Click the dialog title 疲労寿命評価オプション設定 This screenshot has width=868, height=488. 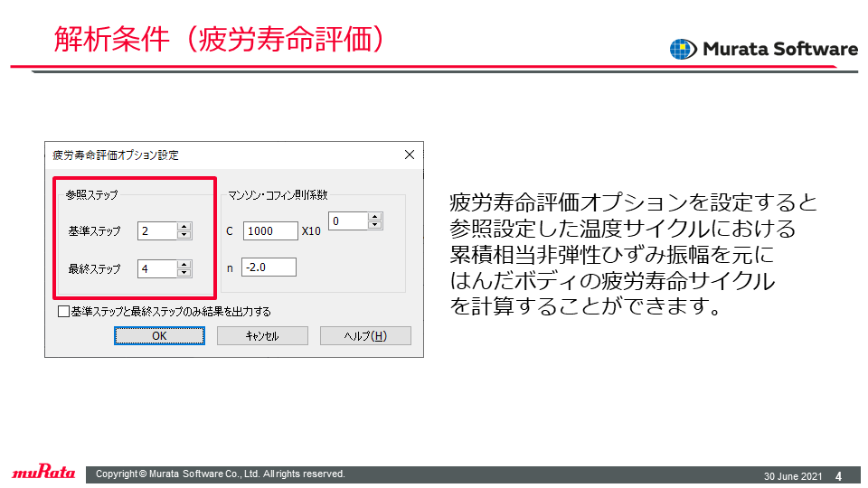(x=116, y=155)
